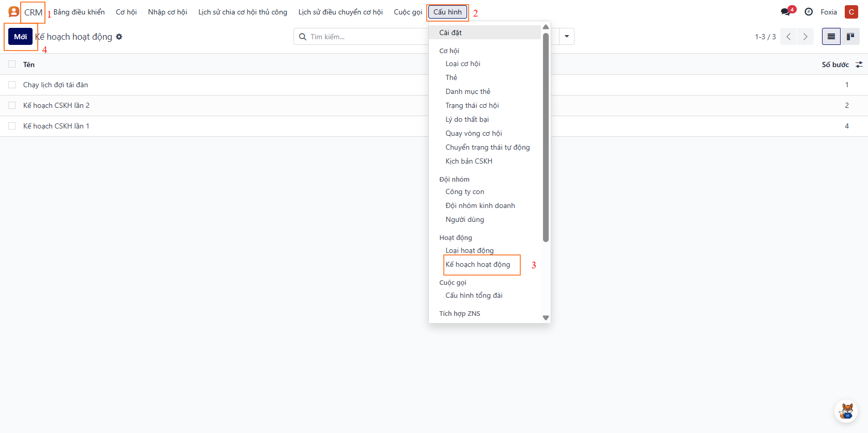Switch to kanban view

[850, 37]
